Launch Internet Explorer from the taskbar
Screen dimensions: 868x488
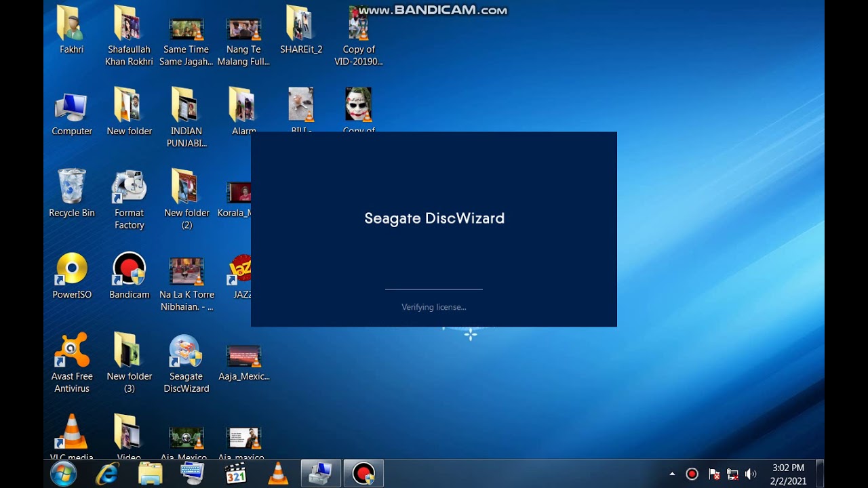click(x=107, y=474)
